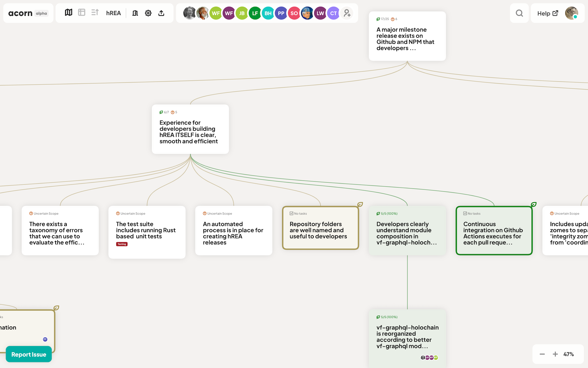Click the add member icon
588x368 pixels.
(347, 13)
